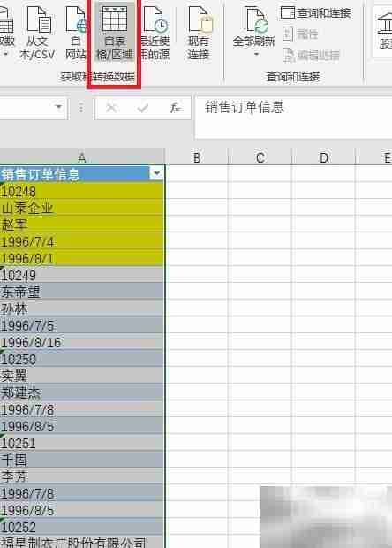
Task: Select cell containing 1996/7/4
Action: [x=82, y=241]
